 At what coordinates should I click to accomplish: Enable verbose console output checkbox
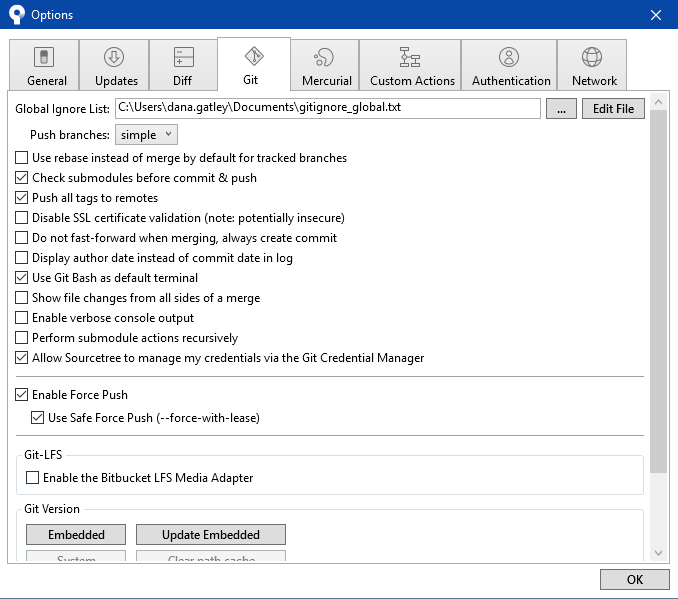22,317
